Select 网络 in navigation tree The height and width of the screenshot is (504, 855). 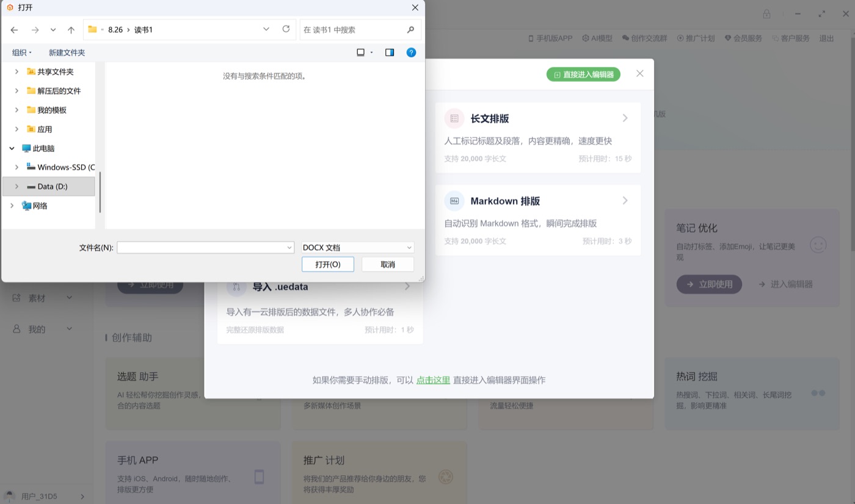pyautogui.click(x=34, y=206)
